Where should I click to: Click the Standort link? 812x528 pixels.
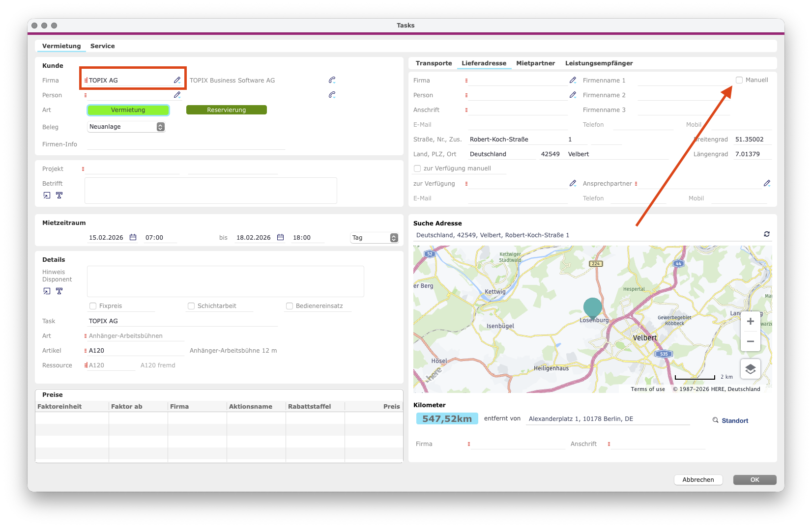click(735, 421)
